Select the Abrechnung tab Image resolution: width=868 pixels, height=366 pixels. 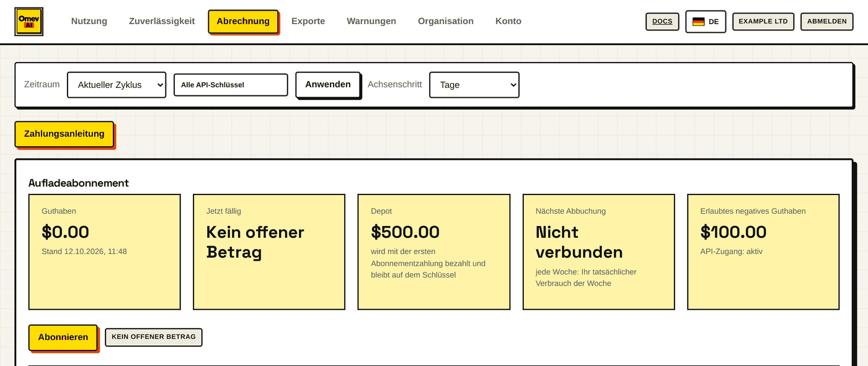pos(243,21)
